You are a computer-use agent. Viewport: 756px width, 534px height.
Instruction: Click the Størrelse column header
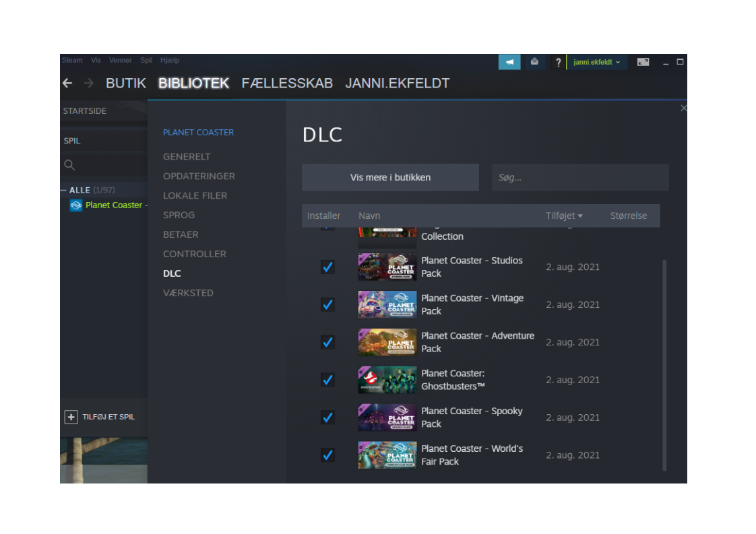click(629, 216)
